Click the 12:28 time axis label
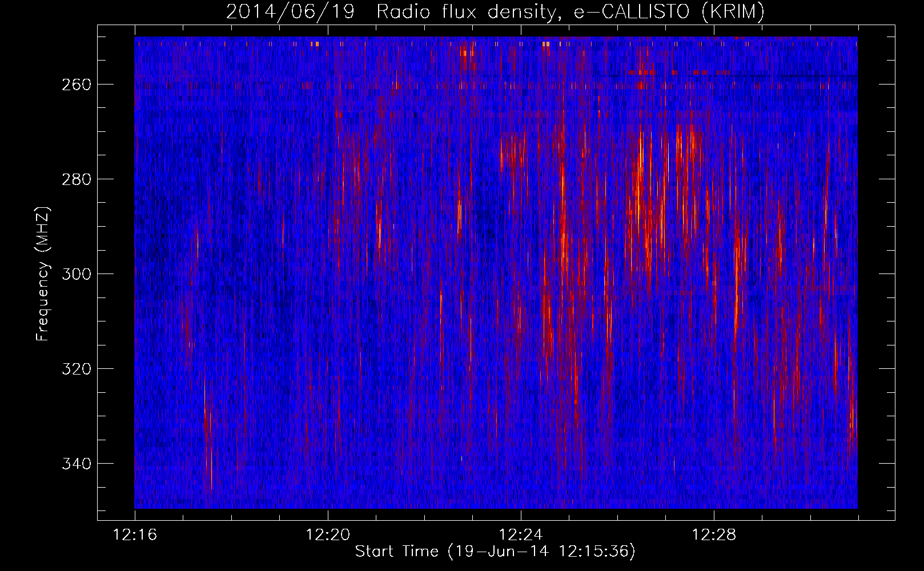This screenshot has width=924, height=571. tap(714, 535)
